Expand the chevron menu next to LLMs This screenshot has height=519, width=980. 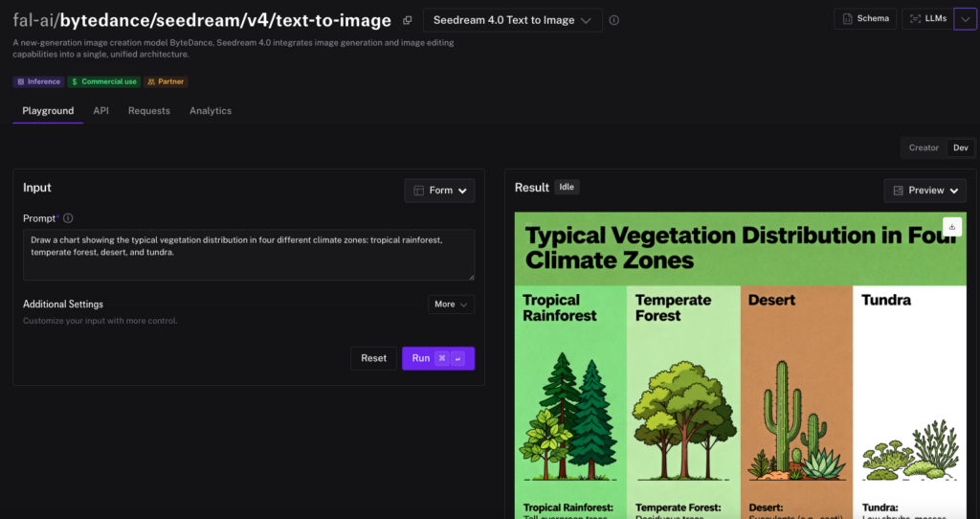(x=966, y=19)
